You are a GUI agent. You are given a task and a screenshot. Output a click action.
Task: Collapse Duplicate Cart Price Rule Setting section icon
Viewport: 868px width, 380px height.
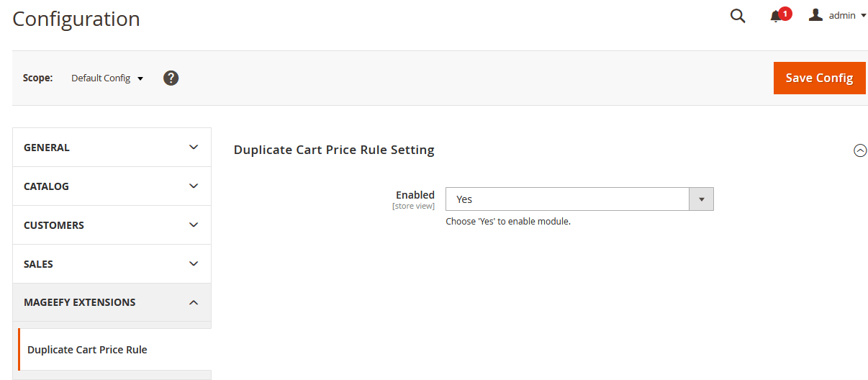(859, 150)
